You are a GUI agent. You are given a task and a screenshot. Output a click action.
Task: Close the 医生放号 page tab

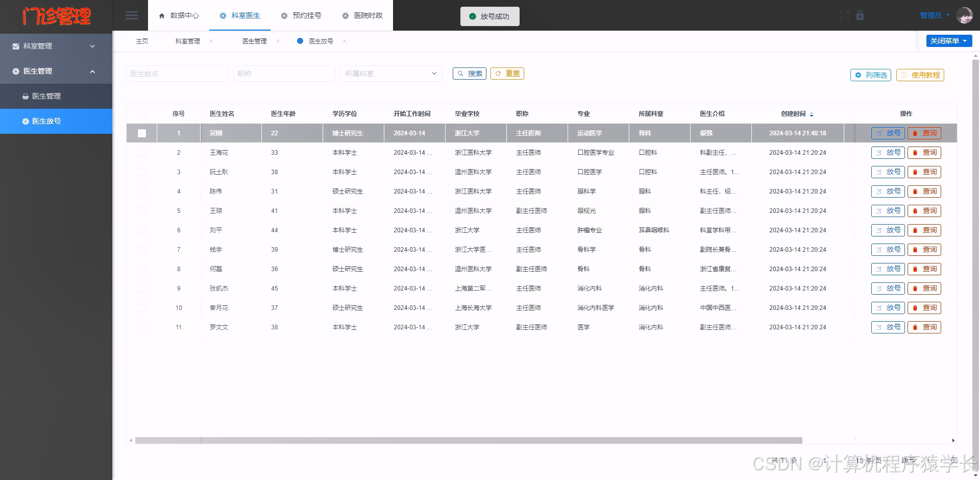coord(345,41)
